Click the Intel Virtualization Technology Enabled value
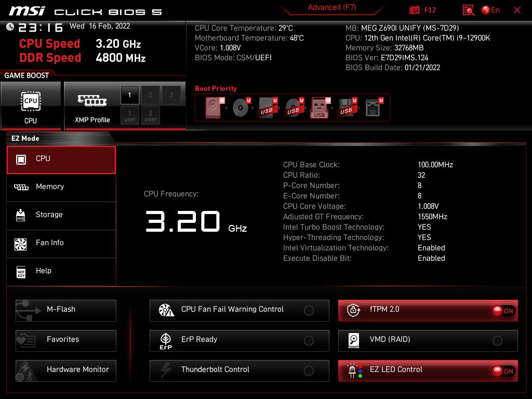This screenshot has width=532, height=399. point(431,248)
